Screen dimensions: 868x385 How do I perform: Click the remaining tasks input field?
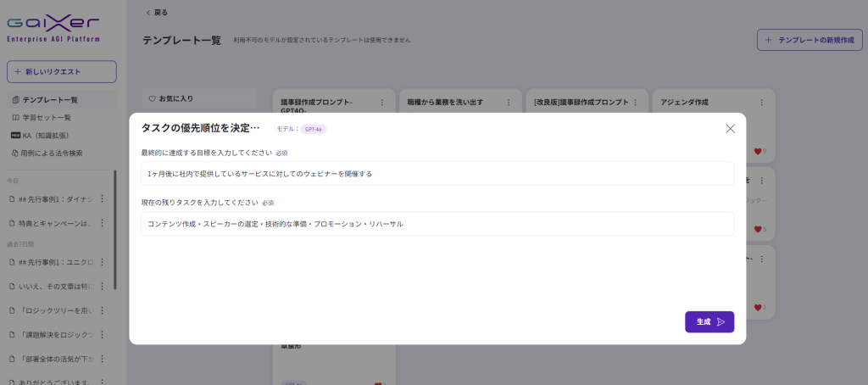pyautogui.click(x=437, y=224)
